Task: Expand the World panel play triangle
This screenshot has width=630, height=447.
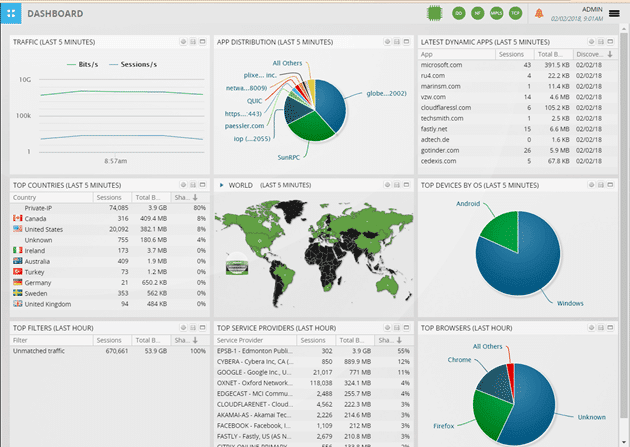Action: pos(221,185)
